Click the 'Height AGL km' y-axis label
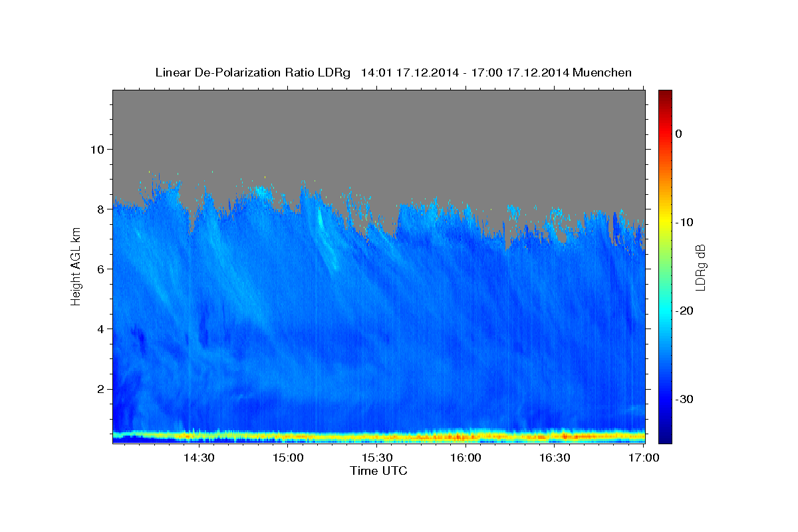 coord(76,265)
